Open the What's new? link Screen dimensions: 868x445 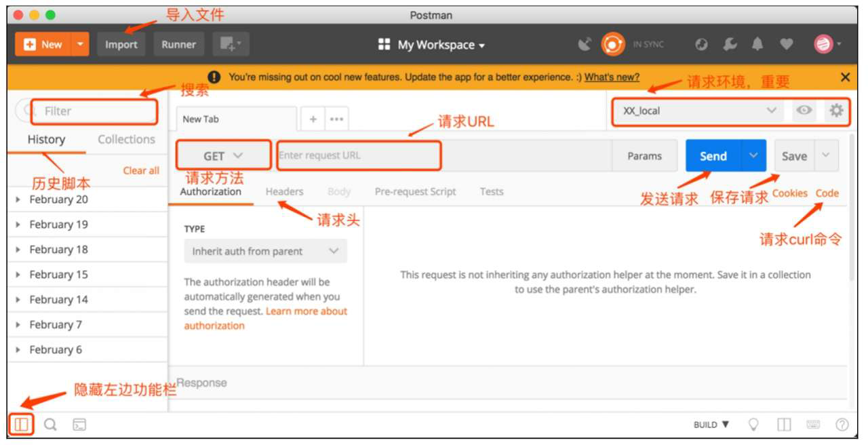pos(612,77)
